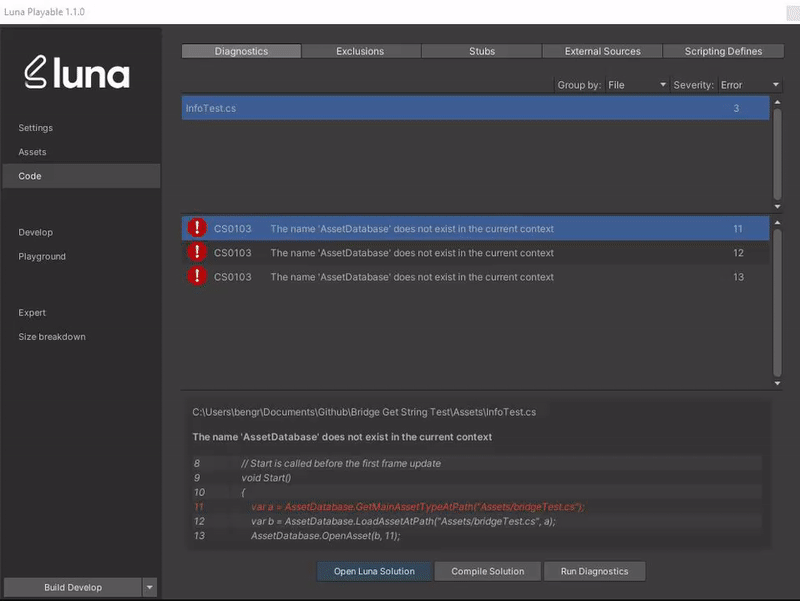The image size is (800, 601).
Task: Click the Compile Solution button
Action: pos(487,571)
